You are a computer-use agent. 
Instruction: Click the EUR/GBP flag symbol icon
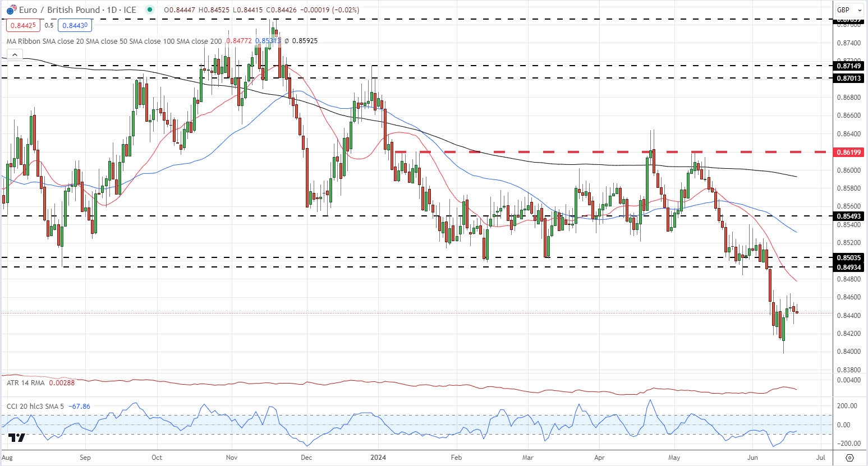coord(11,10)
